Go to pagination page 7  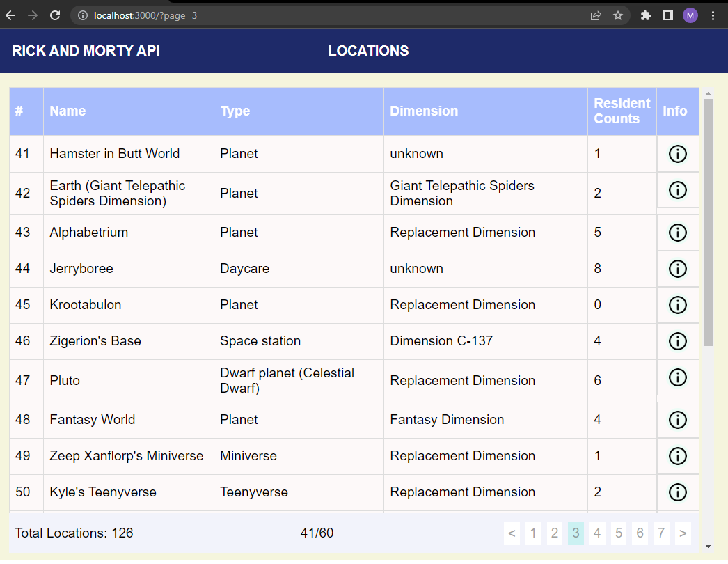pyautogui.click(x=661, y=533)
